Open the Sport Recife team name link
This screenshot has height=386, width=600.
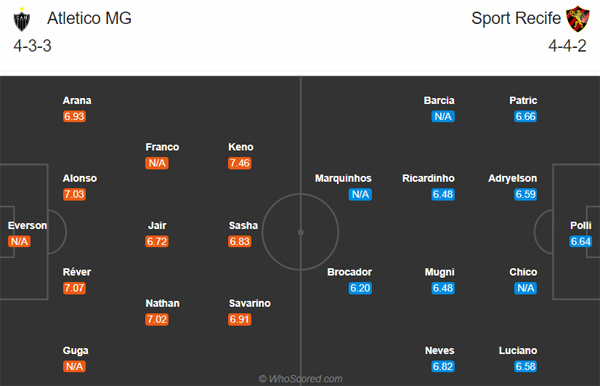516,18
